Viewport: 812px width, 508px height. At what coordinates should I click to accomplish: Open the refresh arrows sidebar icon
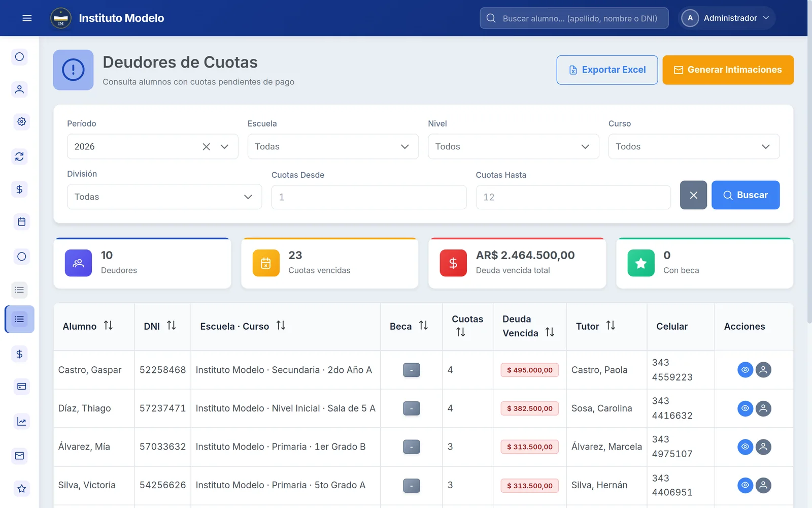(20, 156)
